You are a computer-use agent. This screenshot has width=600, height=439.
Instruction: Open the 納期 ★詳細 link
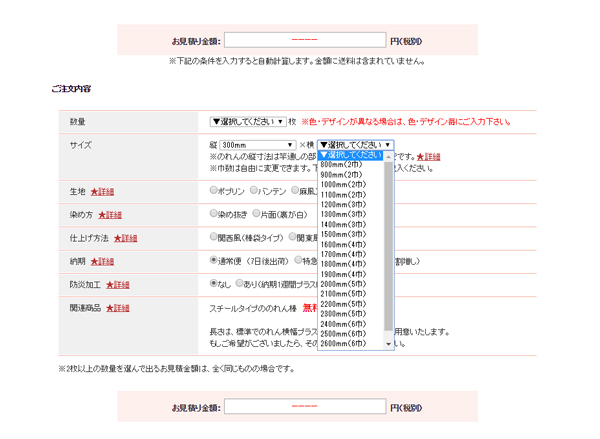point(102,261)
